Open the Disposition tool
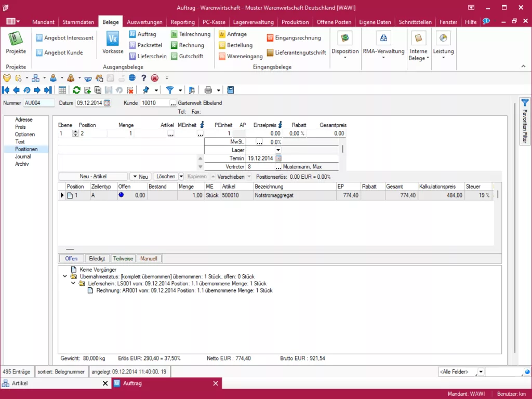The width and height of the screenshot is (532, 399). [345, 45]
